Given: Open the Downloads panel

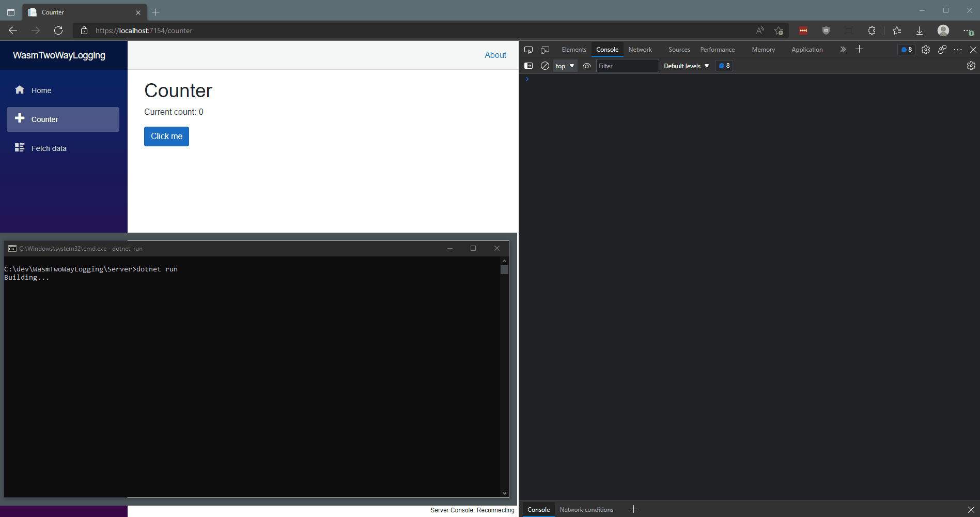Looking at the screenshot, I should (920, 31).
